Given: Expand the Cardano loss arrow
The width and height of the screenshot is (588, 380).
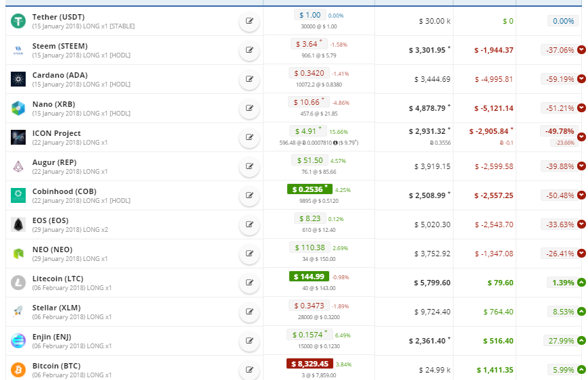Looking at the screenshot, I should (581, 79).
